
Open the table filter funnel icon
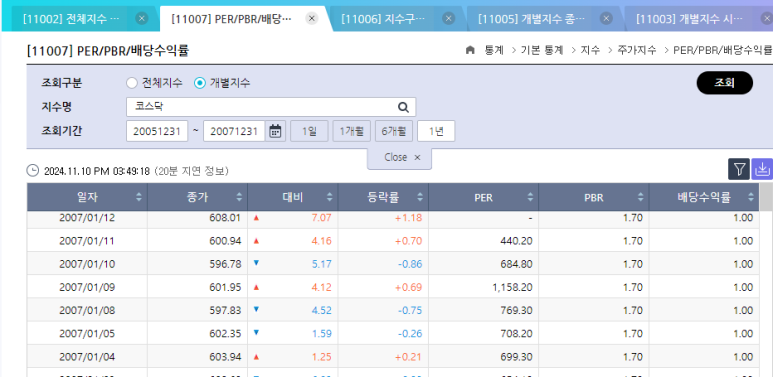[x=739, y=169]
